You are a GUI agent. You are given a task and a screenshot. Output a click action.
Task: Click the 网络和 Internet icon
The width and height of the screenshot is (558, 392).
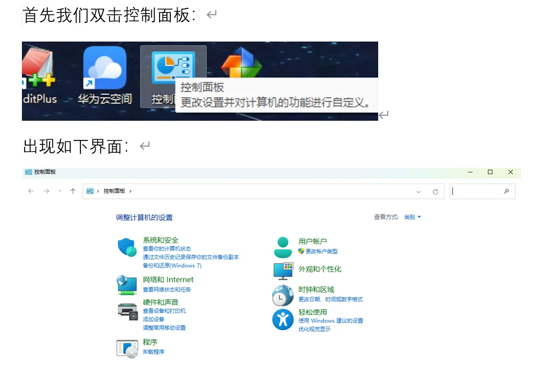(127, 284)
